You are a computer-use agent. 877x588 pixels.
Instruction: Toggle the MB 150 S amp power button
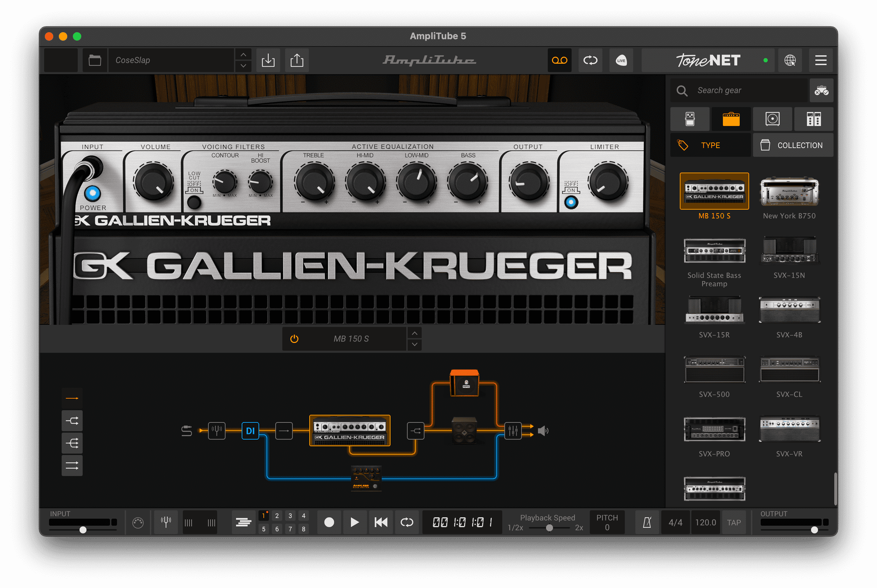pyautogui.click(x=294, y=339)
